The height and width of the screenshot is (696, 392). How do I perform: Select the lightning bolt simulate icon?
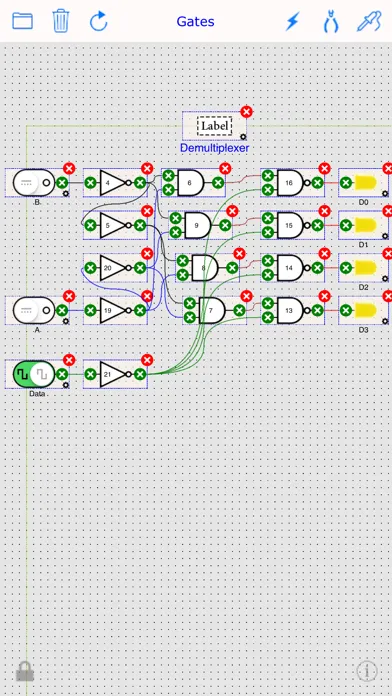pos(293,21)
